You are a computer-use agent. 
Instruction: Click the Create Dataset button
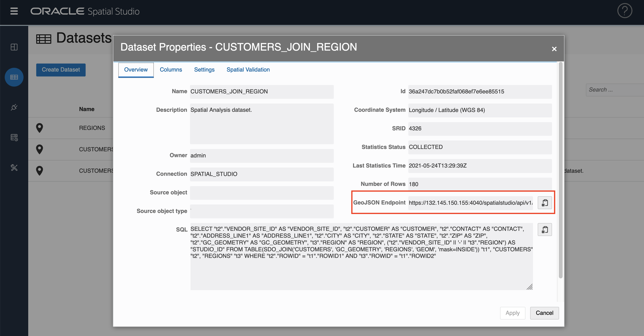61,70
